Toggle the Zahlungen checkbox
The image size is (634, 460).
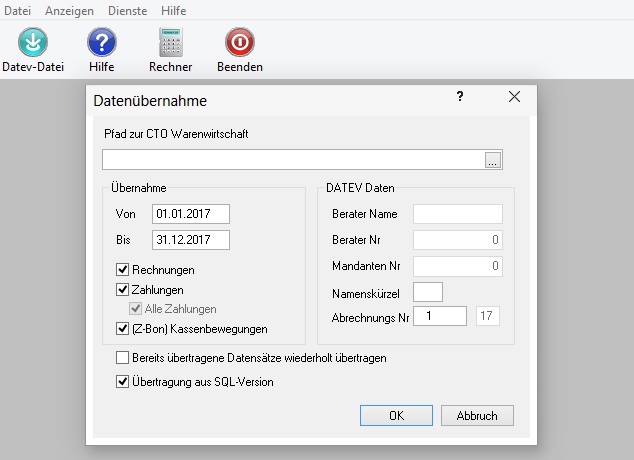click(x=123, y=290)
